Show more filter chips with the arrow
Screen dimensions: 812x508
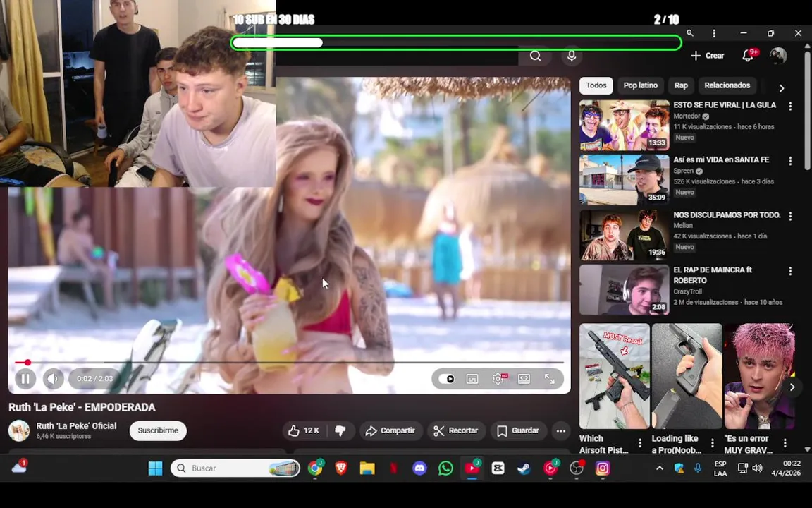tap(782, 88)
